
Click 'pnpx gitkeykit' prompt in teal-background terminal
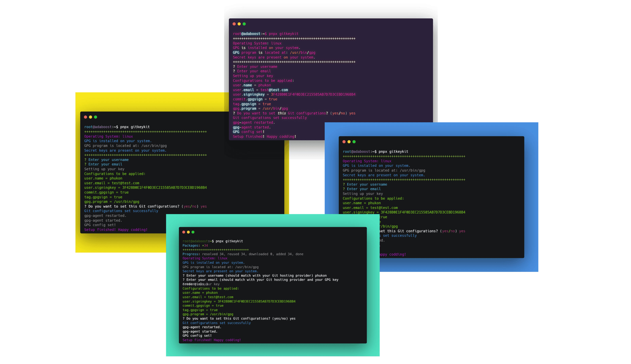coord(213,241)
